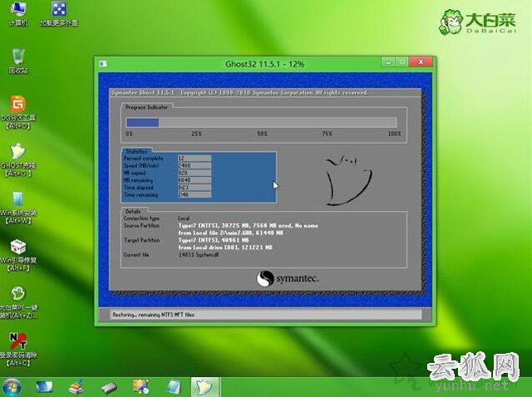Click the disk drive taskbar icon
Image resolution: width=532 pixels, height=397 pixels.
click(x=110, y=387)
